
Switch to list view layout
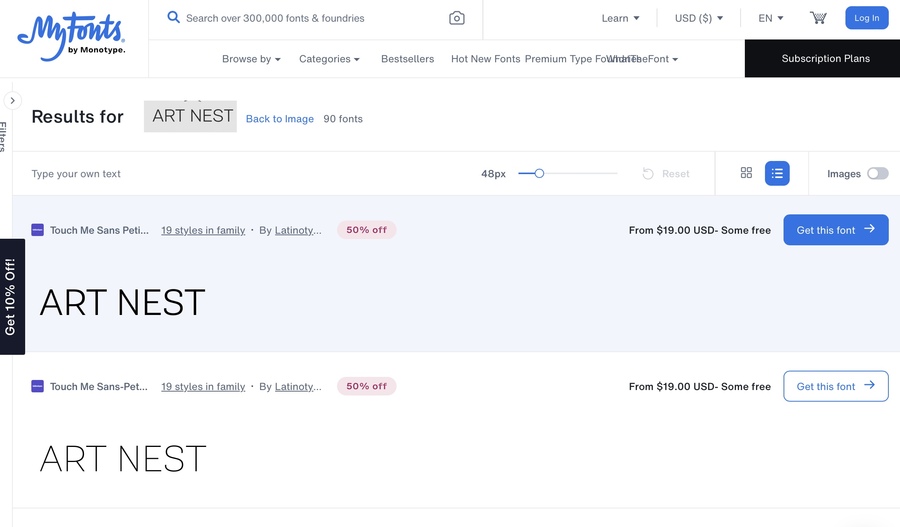[777, 173]
